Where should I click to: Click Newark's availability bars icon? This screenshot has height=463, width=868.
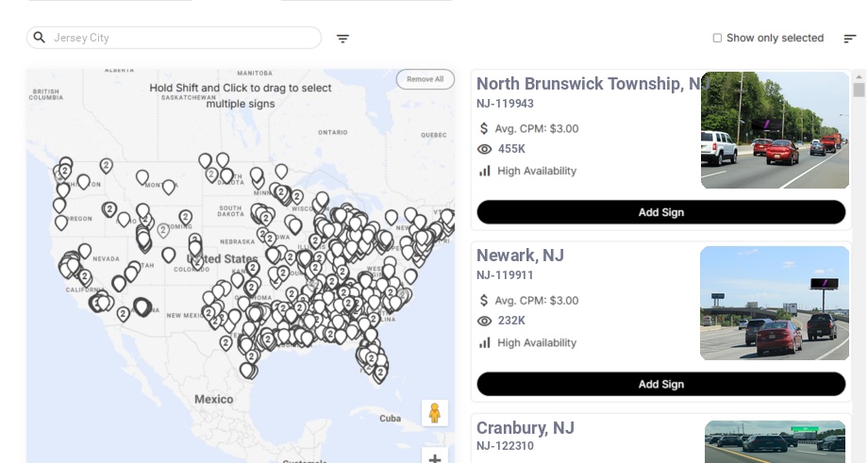pyautogui.click(x=485, y=342)
